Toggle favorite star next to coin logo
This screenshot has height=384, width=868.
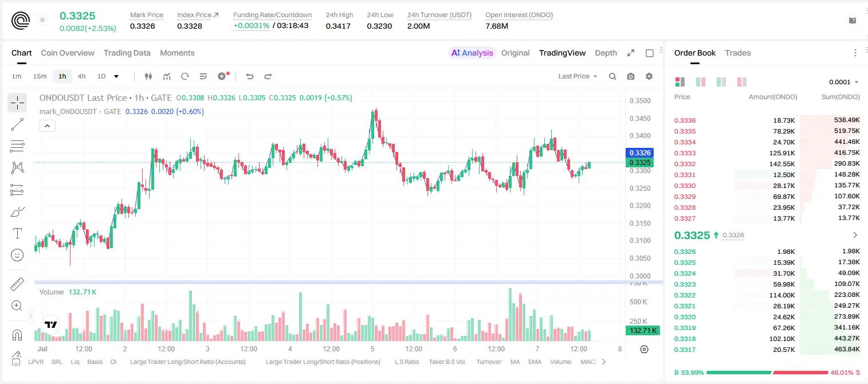pos(42,20)
